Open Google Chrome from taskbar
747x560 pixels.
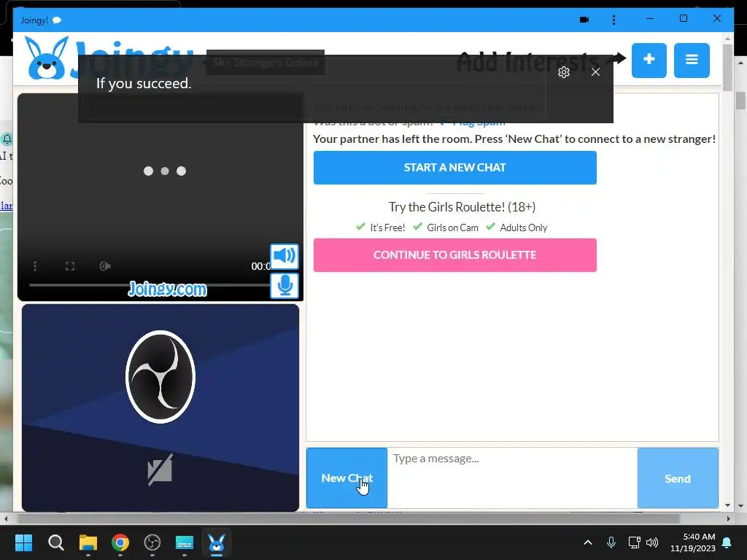120,542
